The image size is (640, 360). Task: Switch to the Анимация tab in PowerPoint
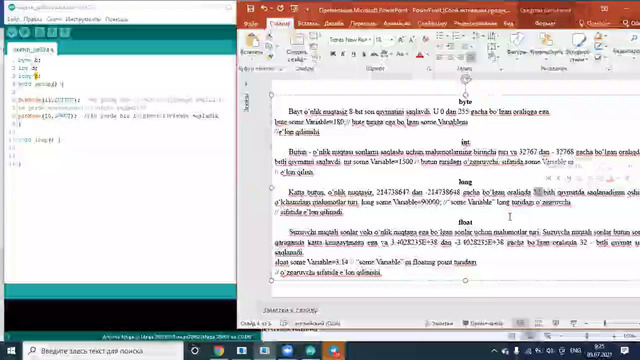coord(397,23)
